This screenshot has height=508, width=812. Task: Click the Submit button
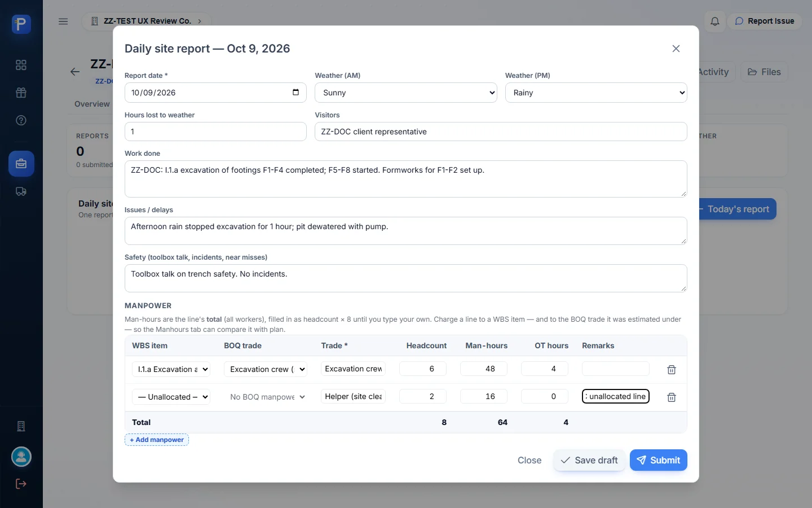659,460
